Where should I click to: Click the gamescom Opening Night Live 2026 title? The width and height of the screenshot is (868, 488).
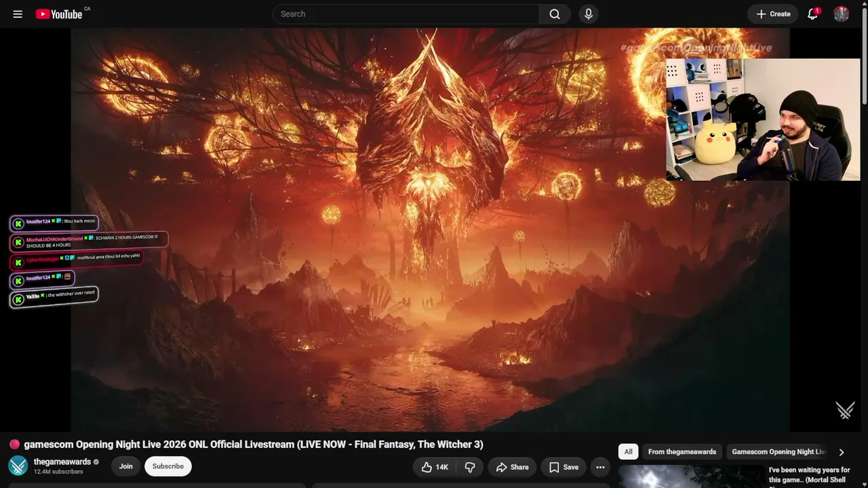click(254, 445)
